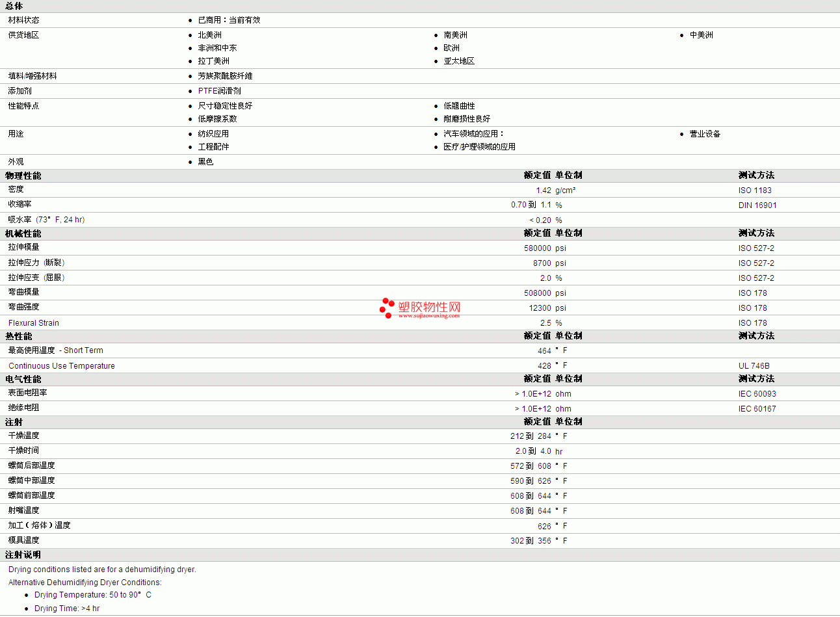
Task: Select the 物理性能 section header
Action: (x=23, y=176)
